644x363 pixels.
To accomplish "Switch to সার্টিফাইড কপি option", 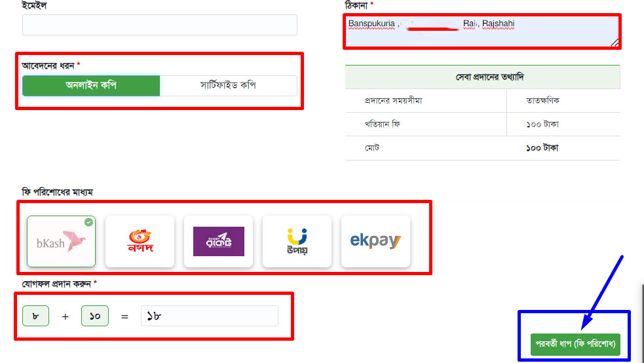I will coord(229,85).
